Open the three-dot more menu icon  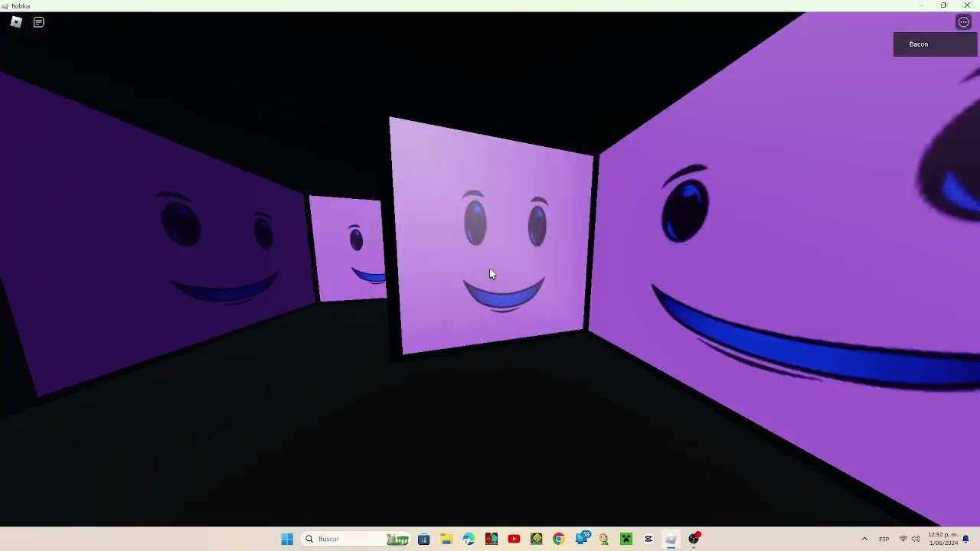(964, 22)
